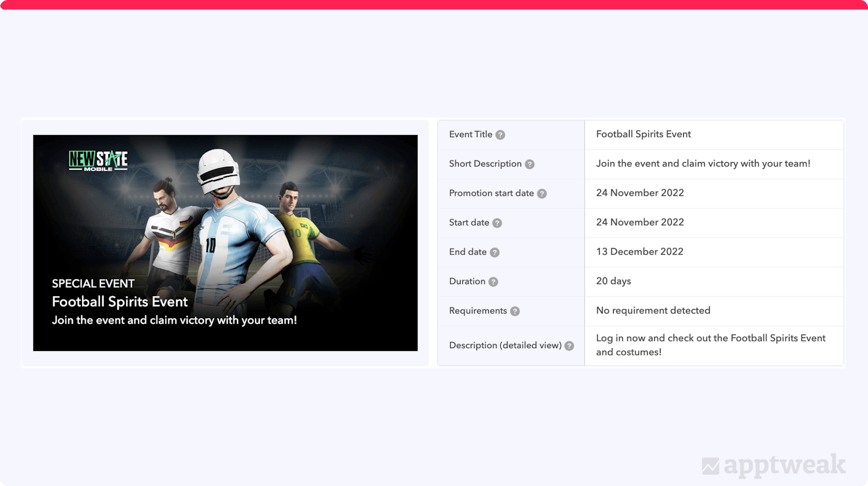Click the End date help icon
The height and width of the screenshot is (486, 868).
pos(494,253)
